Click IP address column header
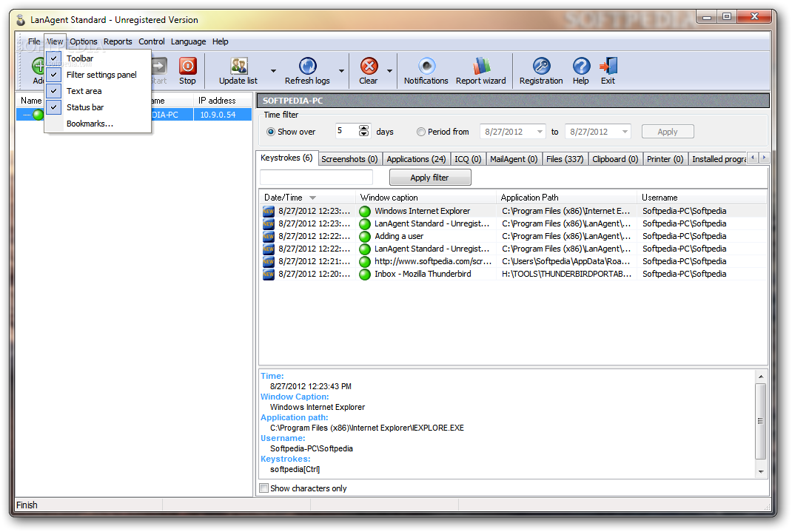Viewport: 792px width, 532px height. [222, 101]
